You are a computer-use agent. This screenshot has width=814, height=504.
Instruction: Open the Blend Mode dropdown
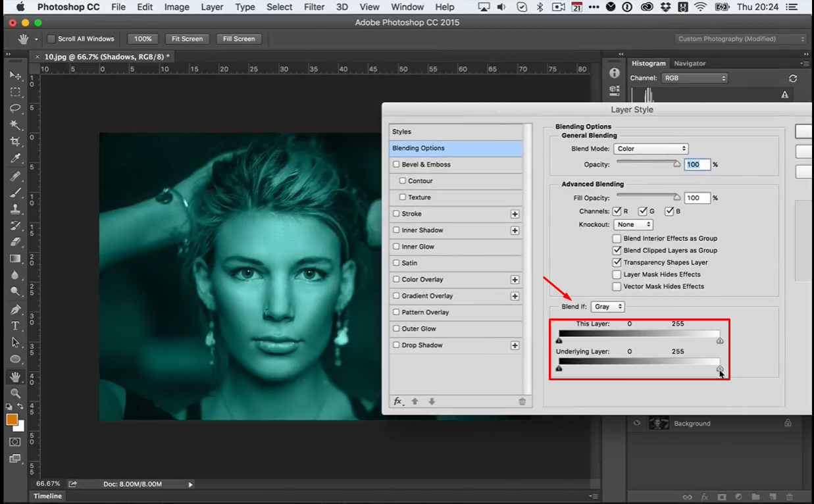(651, 149)
